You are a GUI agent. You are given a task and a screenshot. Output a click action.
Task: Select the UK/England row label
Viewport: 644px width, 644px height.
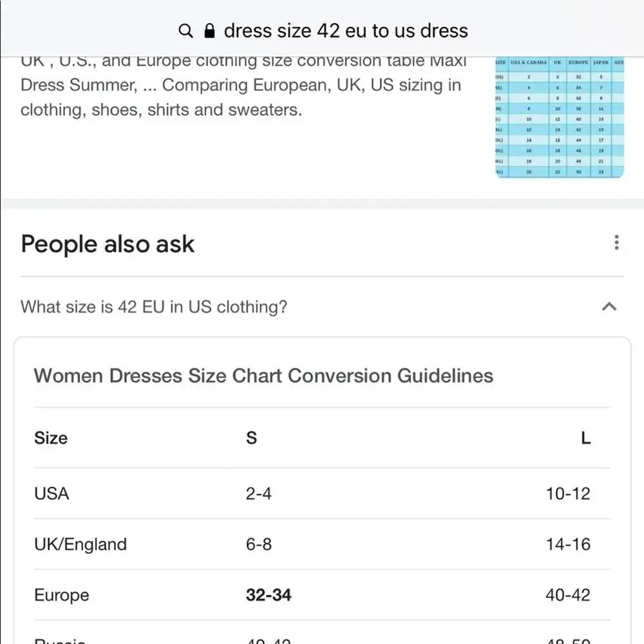(80, 544)
